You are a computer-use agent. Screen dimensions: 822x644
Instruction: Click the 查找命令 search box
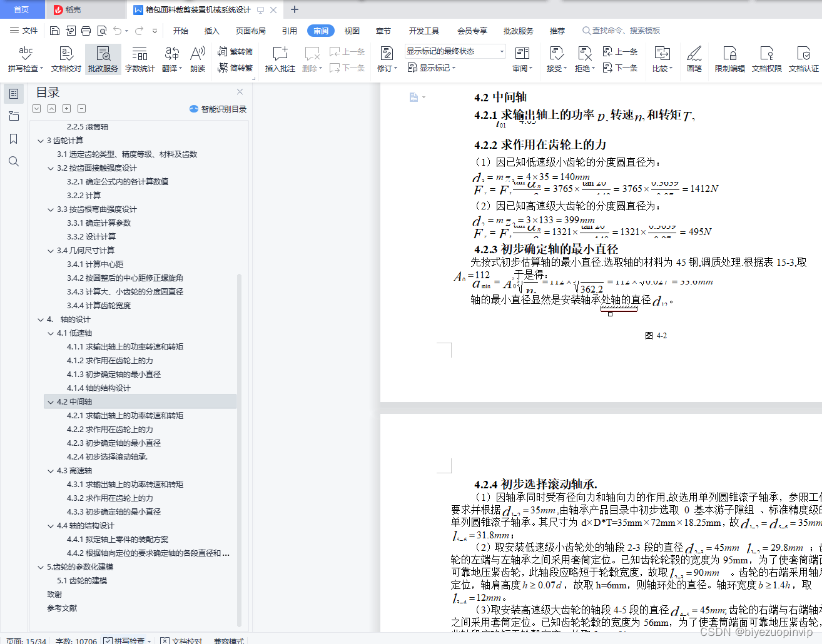pos(621,31)
